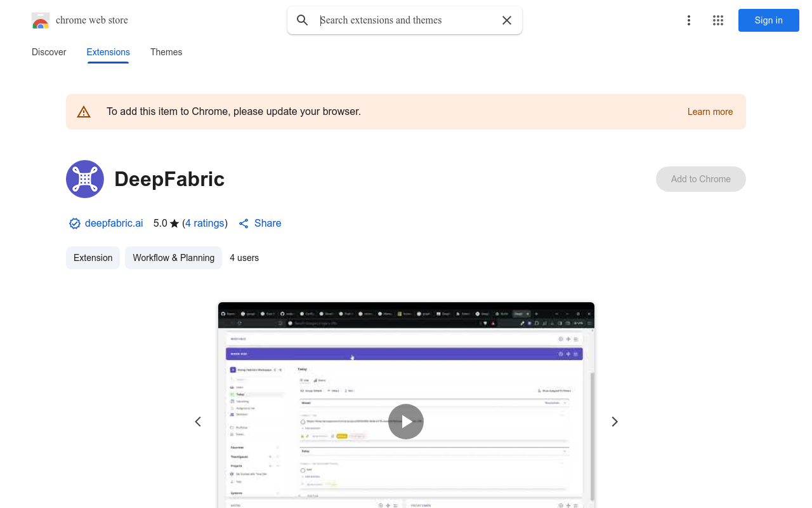
Task: Switch to the Themes tab
Action: coord(166,52)
